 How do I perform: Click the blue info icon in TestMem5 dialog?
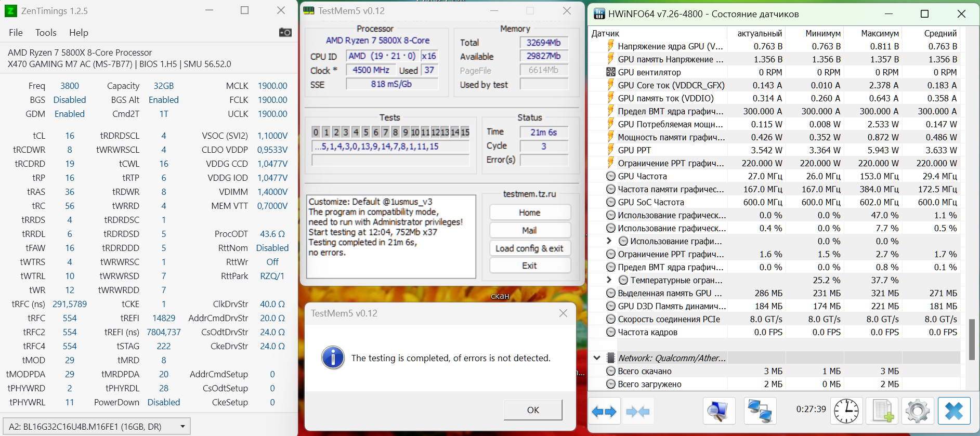click(333, 358)
